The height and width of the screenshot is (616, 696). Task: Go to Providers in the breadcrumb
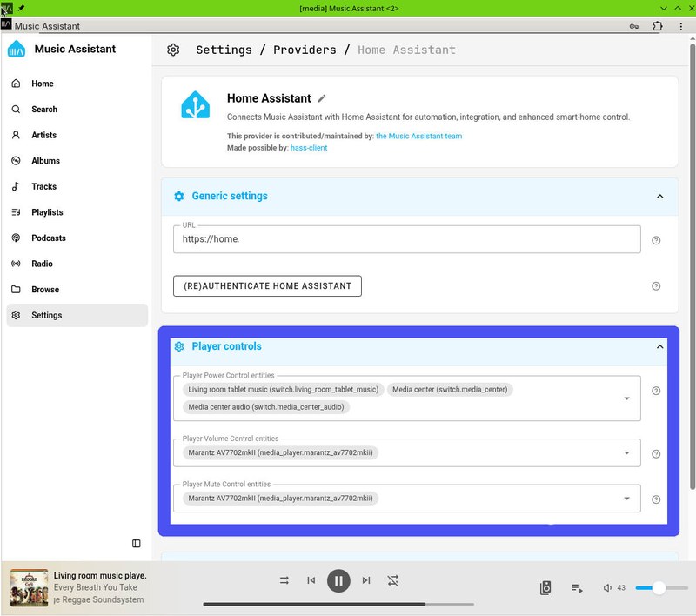tap(305, 50)
